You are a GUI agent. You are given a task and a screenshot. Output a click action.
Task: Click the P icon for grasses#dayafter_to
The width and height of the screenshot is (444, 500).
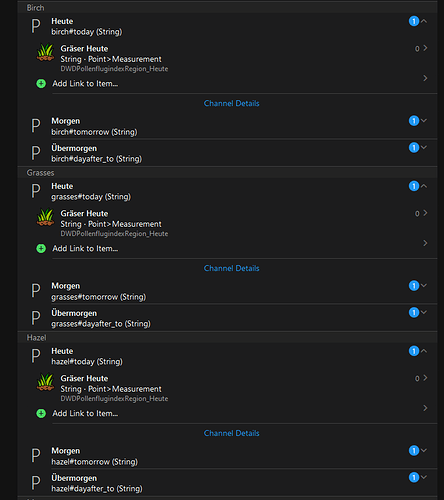[x=36, y=318]
